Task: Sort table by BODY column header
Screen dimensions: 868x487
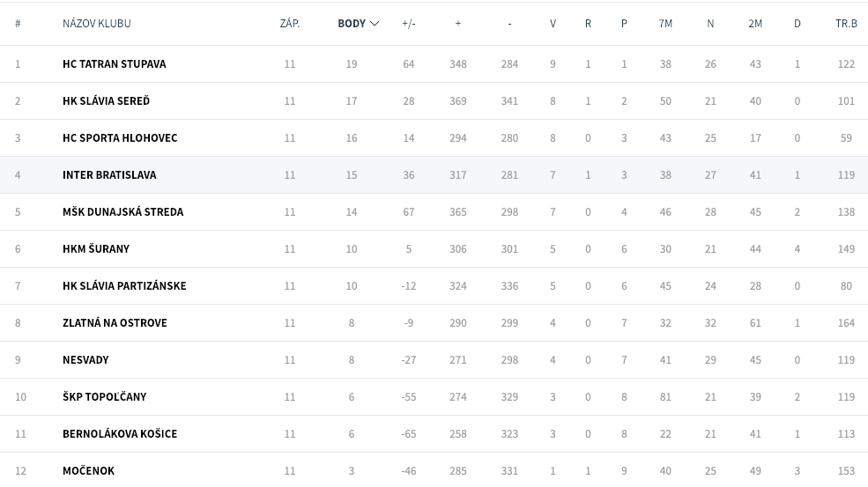Action: tap(352, 23)
